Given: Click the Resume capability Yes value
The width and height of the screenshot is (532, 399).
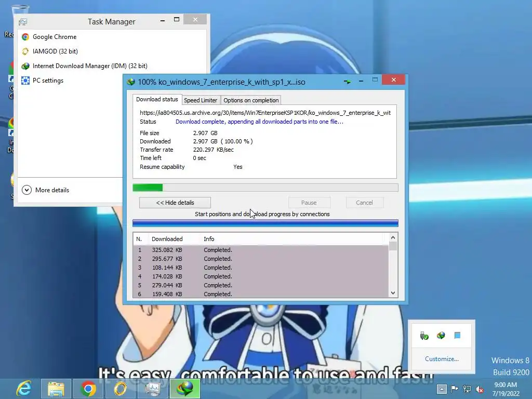Looking at the screenshot, I should (238, 167).
